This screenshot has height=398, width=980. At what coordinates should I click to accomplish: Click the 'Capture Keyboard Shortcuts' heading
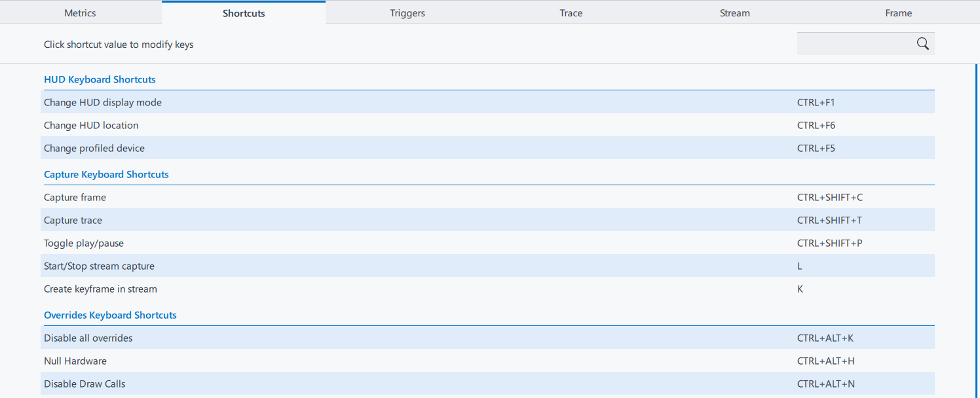click(106, 174)
